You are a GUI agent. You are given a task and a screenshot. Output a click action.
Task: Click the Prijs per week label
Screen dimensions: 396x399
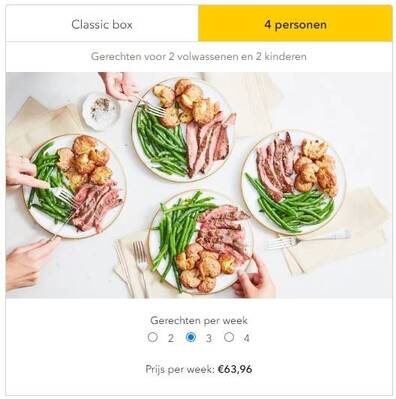coord(180,369)
